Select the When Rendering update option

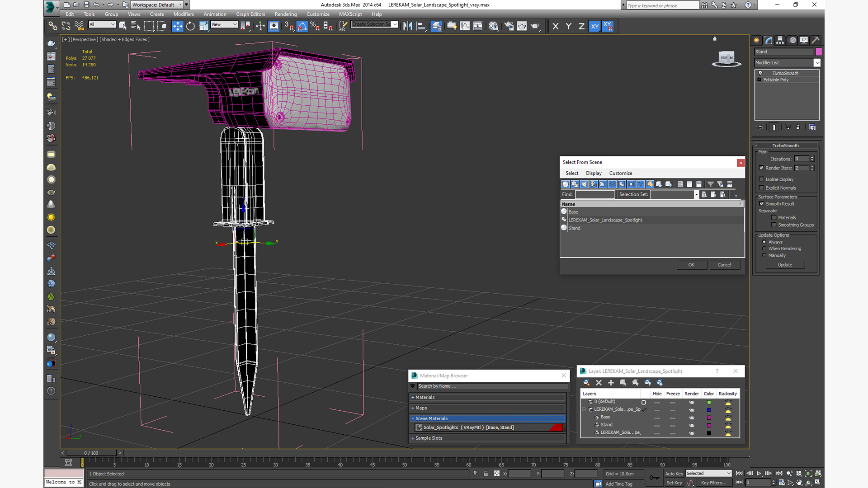coord(764,249)
